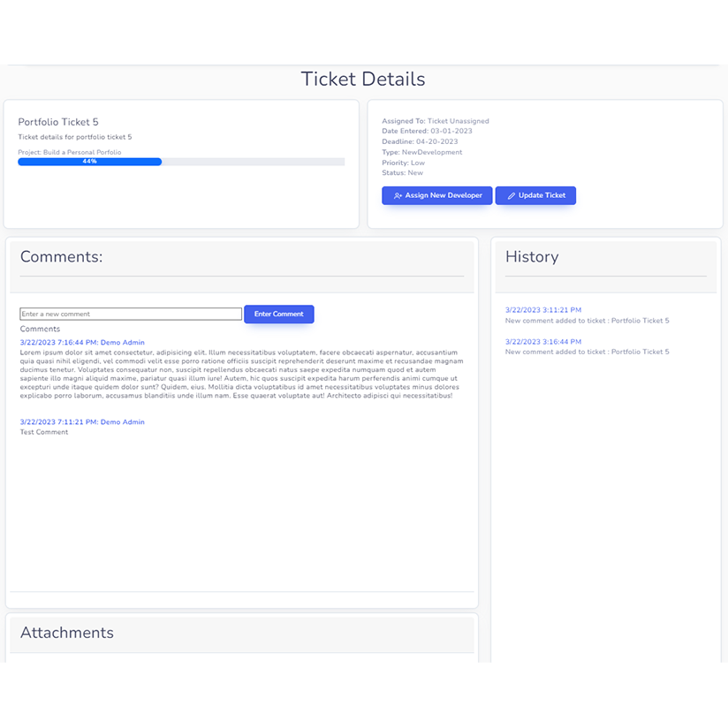Image resolution: width=728 pixels, height=728 pixels.
Task: Click the 'Ticket Details' page heading
Action: 363,79
